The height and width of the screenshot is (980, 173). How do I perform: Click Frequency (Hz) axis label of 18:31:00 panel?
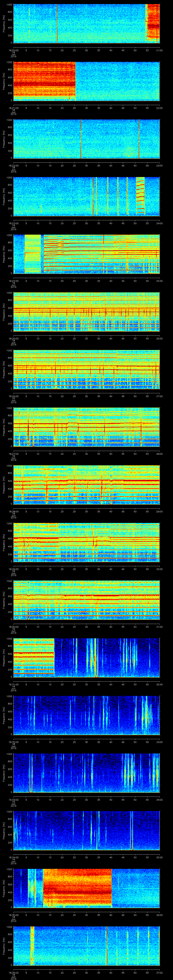pyautogui.click(x=4, y=658)
